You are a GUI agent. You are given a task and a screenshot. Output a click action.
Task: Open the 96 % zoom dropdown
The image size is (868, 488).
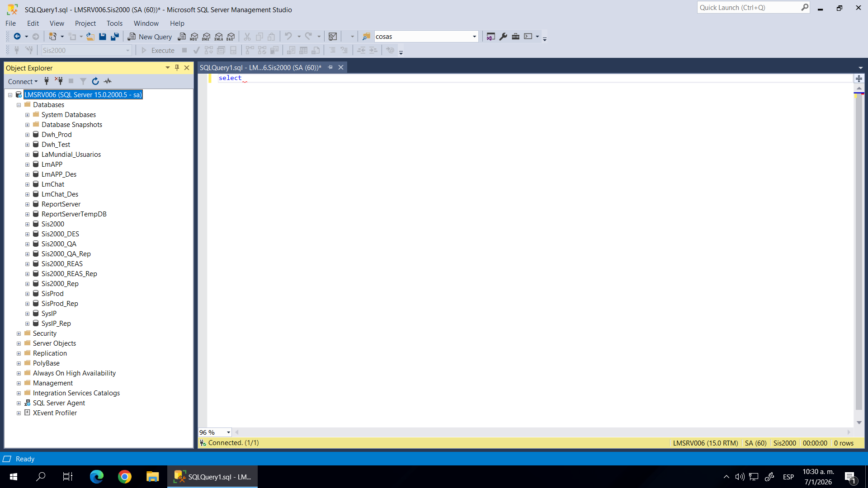click(x=228, y=432)
